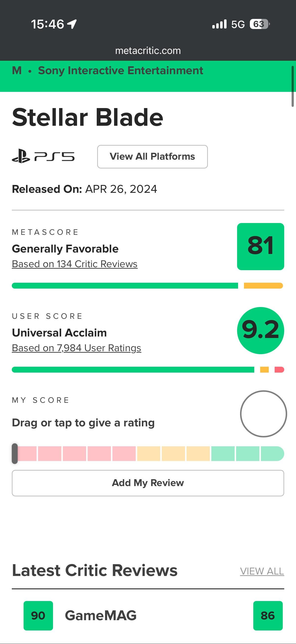Tap the green Metascore 81 badge
Viewport: 296px width, 644px height.
tap(260, 246)
